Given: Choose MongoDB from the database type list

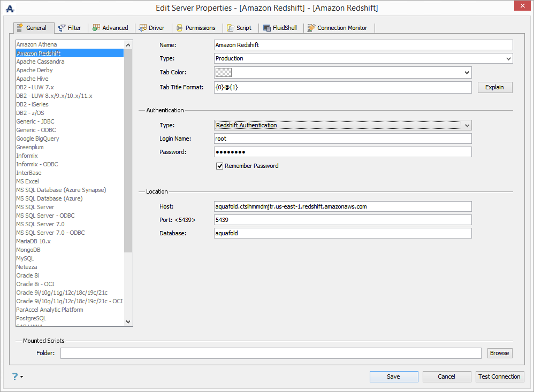Looking at the screenshot, I should tap(28, 250).
